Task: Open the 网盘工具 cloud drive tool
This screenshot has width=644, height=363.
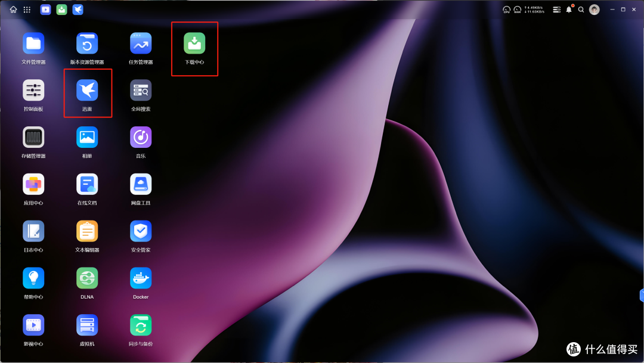Action: coord(141,184)
